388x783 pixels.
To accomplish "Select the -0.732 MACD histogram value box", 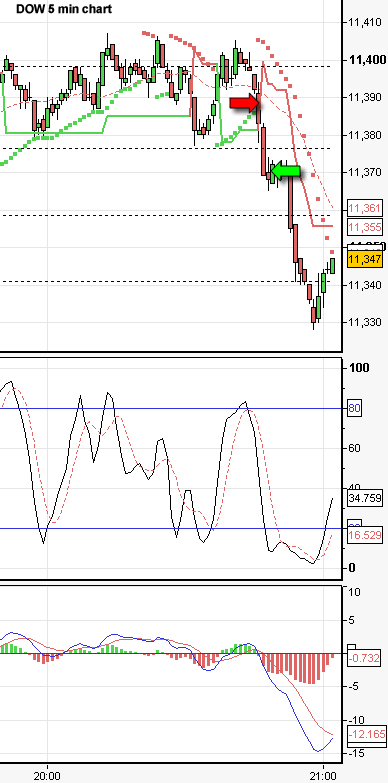I will [x=365, y=658].
